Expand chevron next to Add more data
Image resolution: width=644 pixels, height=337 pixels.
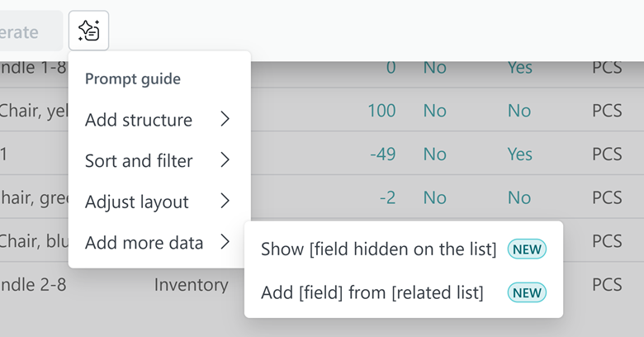pos(225,243)
